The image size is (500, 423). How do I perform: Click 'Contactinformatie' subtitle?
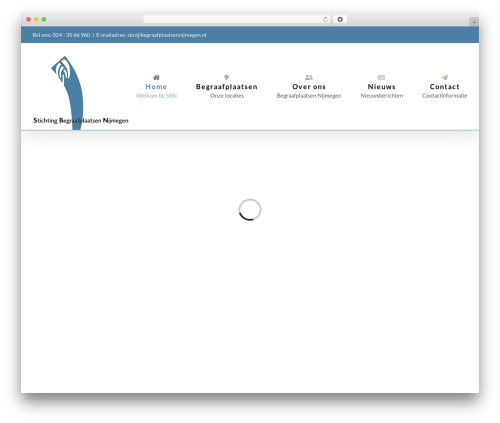[444, 96]
